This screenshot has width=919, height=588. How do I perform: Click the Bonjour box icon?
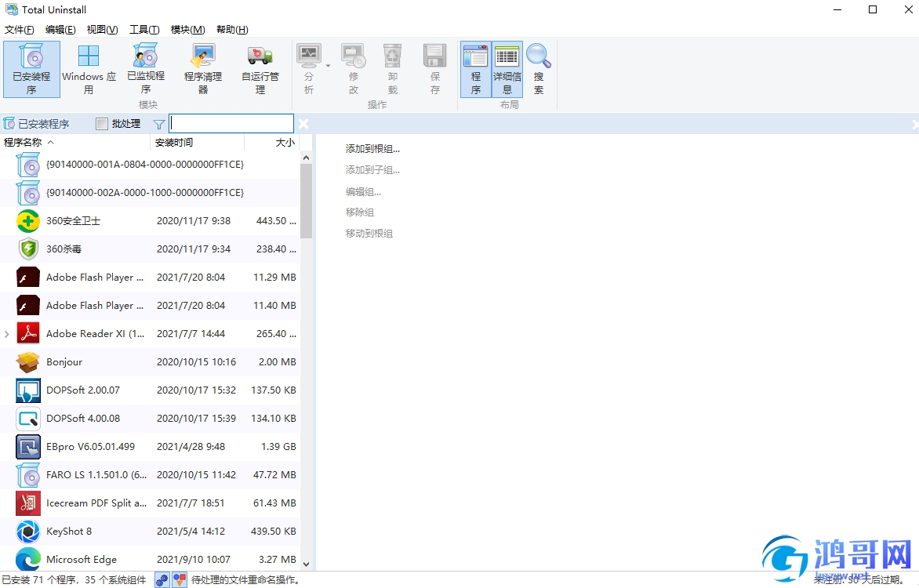(x=27, y=361)
